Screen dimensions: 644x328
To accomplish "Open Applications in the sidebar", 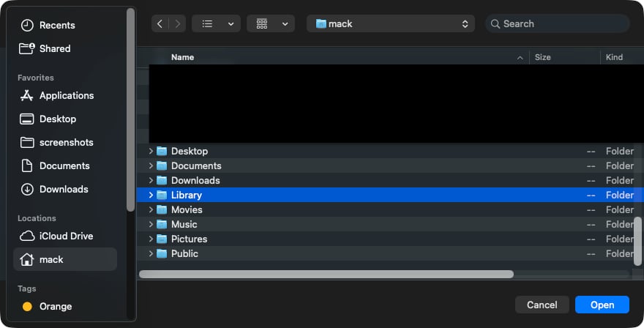I will [66, 95].
